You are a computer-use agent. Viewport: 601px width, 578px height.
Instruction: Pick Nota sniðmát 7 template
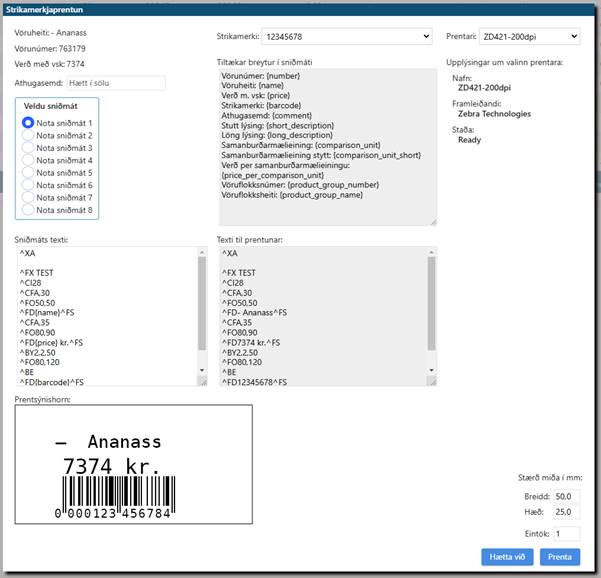28,198
